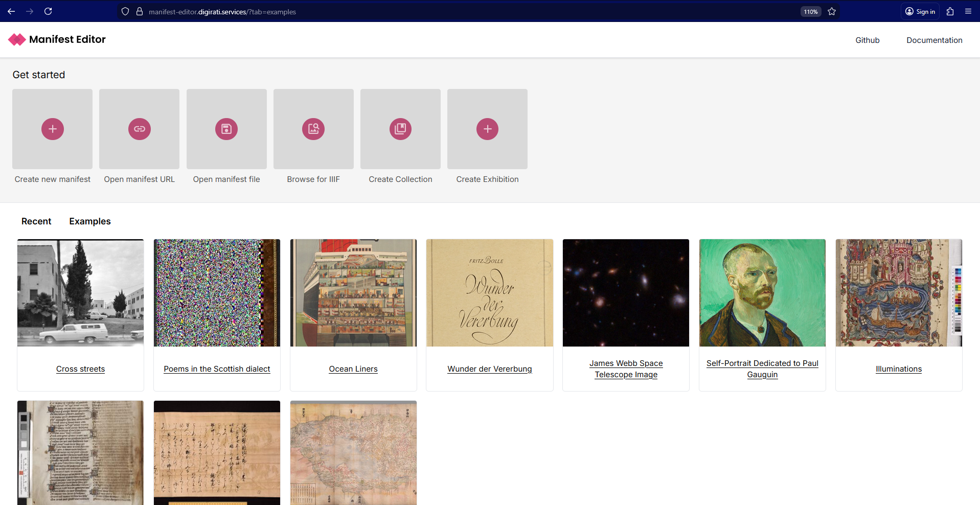
Task: Click the Create new manifest plus icon
Action: 52,129
